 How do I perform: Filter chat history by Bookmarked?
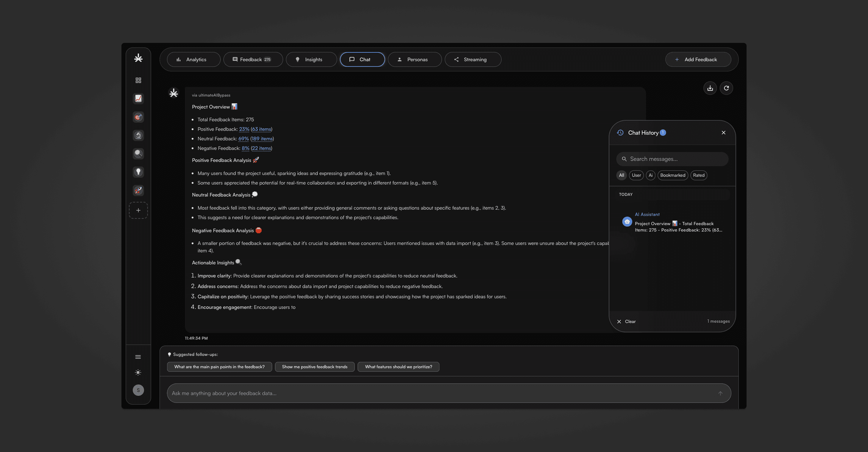[x=672, y=175]
